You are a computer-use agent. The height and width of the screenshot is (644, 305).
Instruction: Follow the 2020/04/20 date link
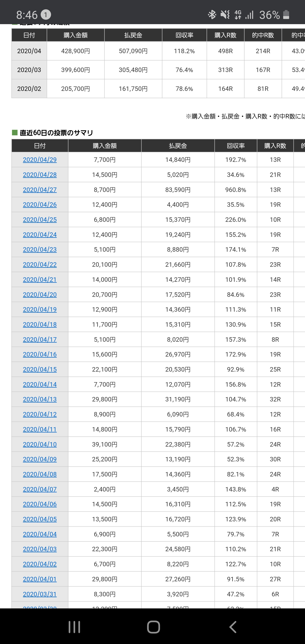pos(40,294)
